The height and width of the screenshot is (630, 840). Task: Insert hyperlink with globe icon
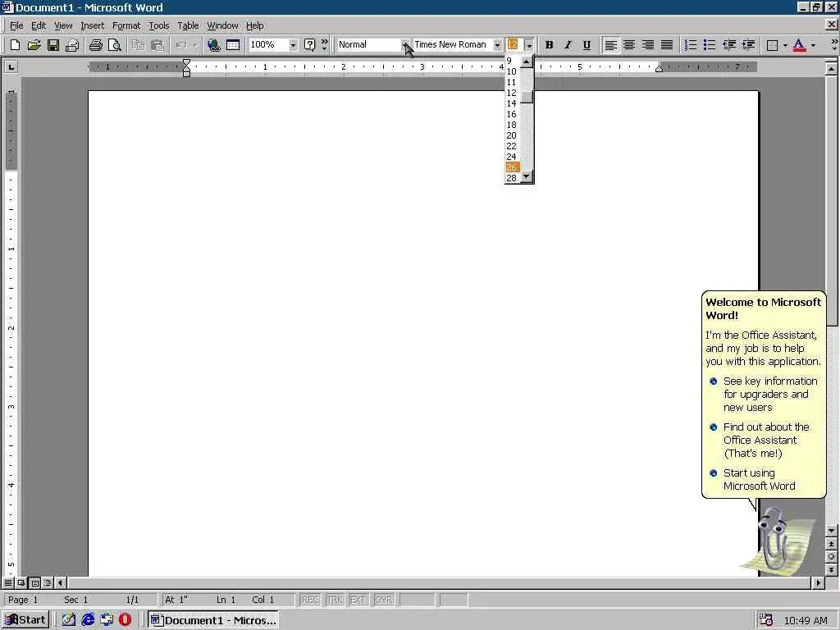point(213,45)
